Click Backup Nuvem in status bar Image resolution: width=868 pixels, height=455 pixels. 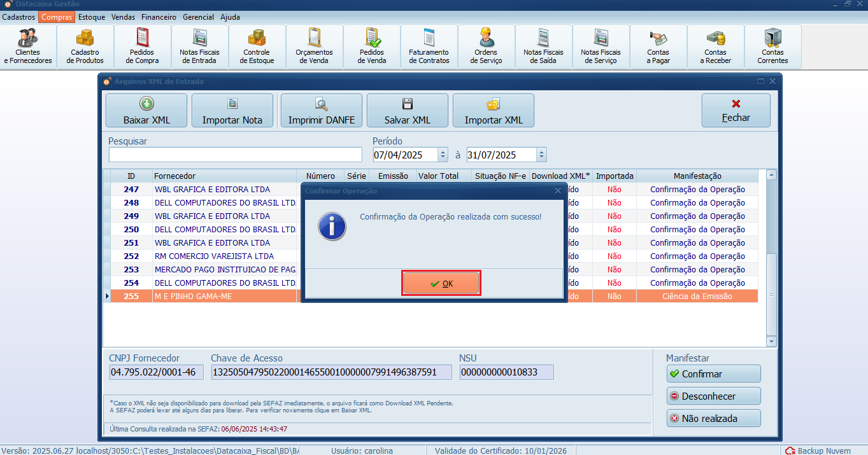coord(818,451)
